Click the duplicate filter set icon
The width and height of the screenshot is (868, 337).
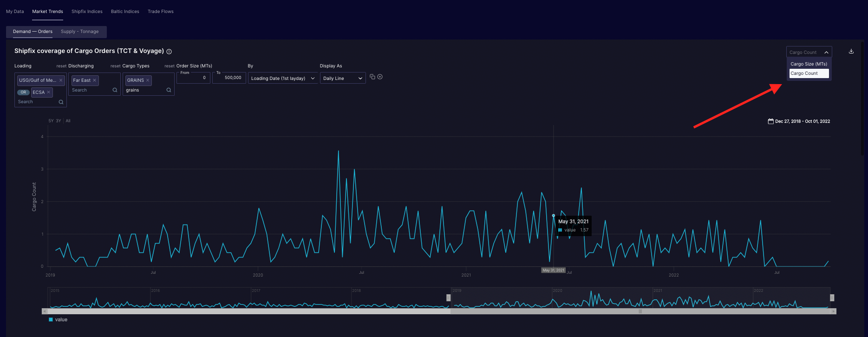372,77
